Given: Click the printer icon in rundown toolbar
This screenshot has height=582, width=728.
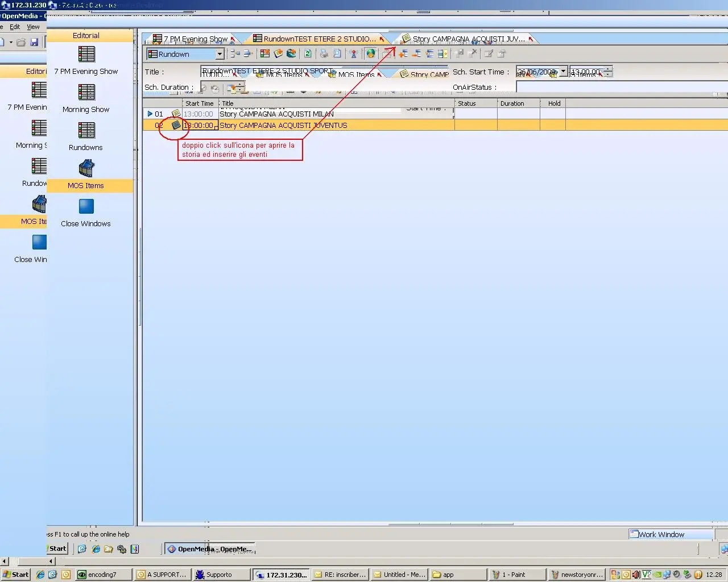Looking at the screenshot, I should (324, 54).
